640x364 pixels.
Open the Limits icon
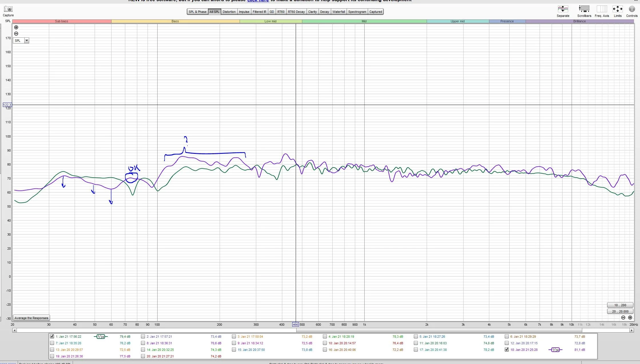617,9
